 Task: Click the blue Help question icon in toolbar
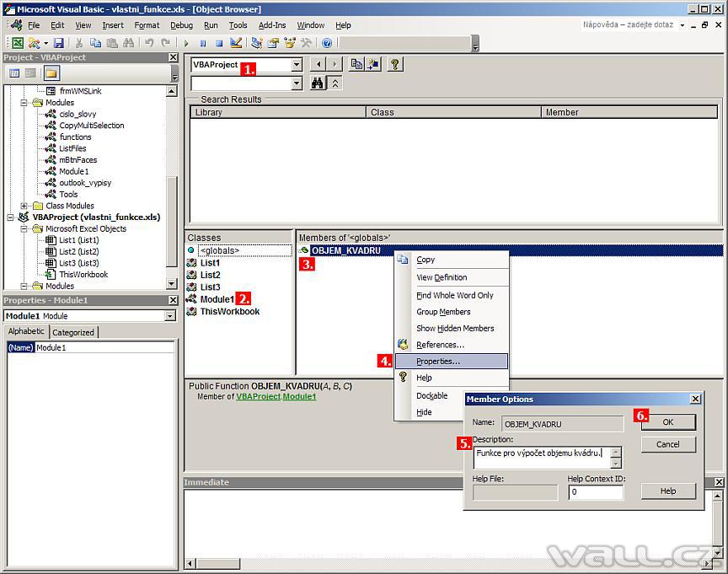pos(327,43)
